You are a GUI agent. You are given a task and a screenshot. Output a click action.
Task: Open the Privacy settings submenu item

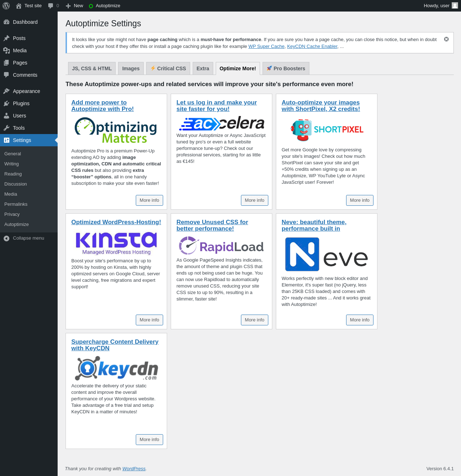12,214
